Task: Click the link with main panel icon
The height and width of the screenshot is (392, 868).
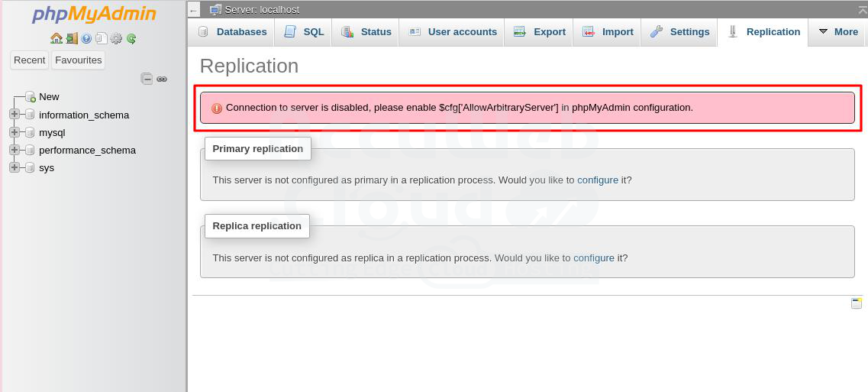Action: 162,79
